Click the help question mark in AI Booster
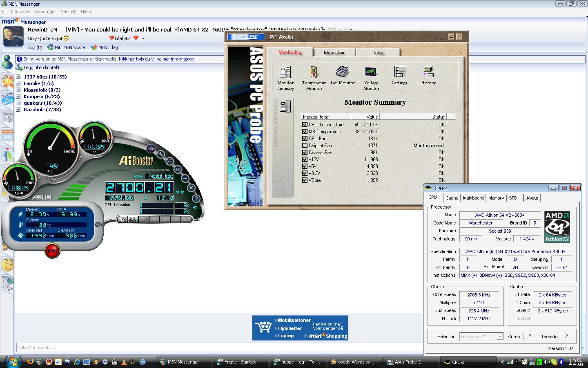The width and height of the screenshot is (588, 368). tap(196, 198)
